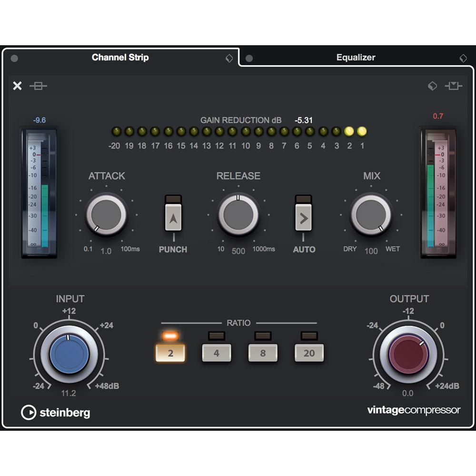This screenshot has width=476, height=476.
Task: Switch to the Channel Strip tab
Action: tap(120, 57)
